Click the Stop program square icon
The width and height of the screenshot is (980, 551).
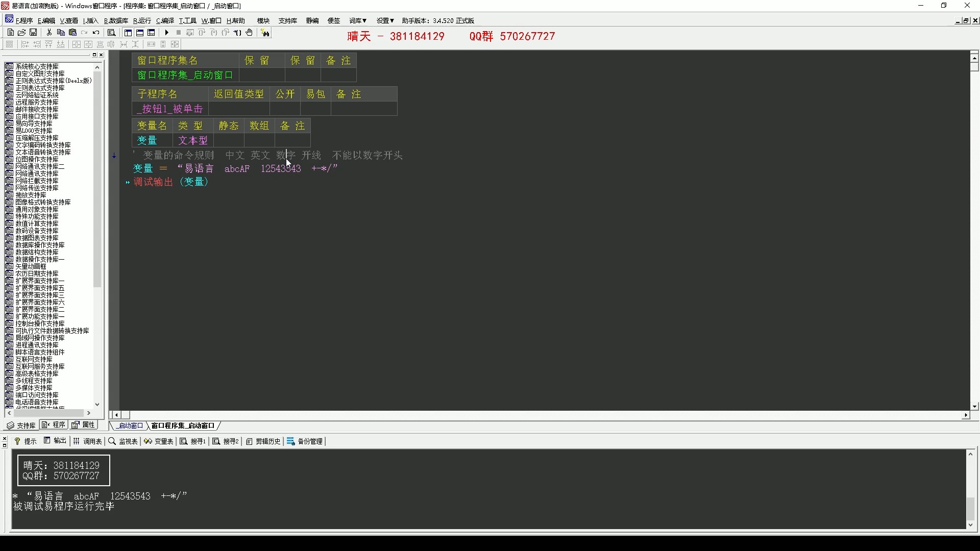(x=179, y=32)
